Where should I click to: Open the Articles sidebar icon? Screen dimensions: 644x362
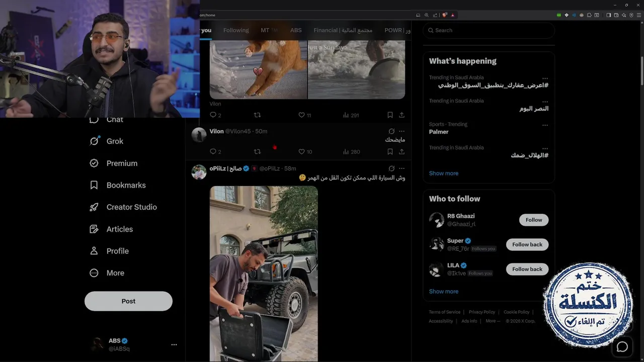point(94,229)
